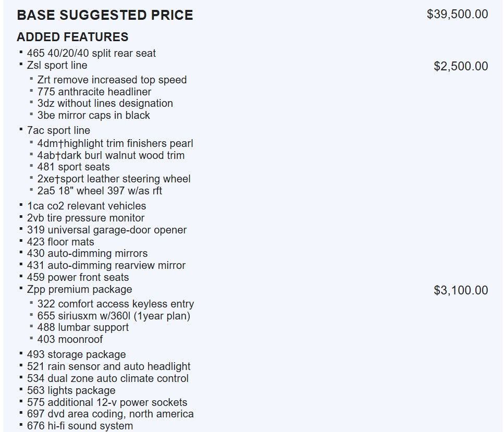Viewport: 504px width, 432px height.
Task: Select the 40/20/40 split rear seat item
Action: coord(91,53)
